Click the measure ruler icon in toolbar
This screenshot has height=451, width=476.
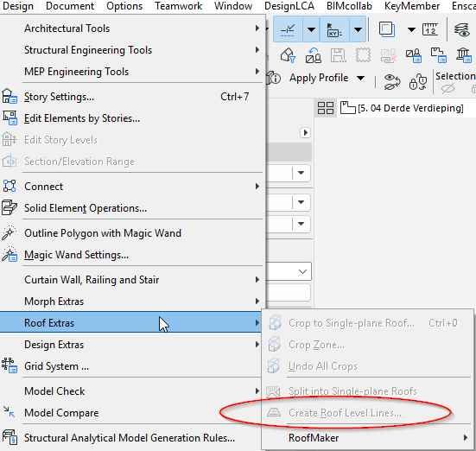click(430, 29)
